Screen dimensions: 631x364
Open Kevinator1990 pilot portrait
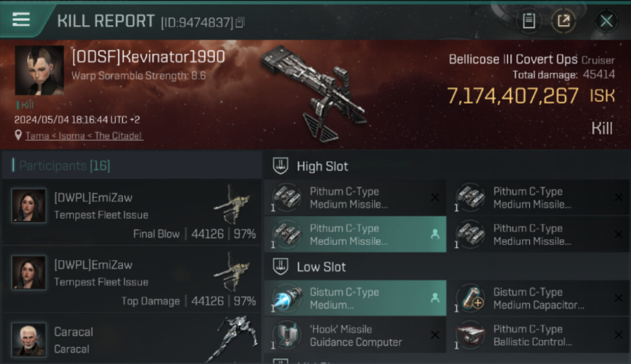coord(39,70)
